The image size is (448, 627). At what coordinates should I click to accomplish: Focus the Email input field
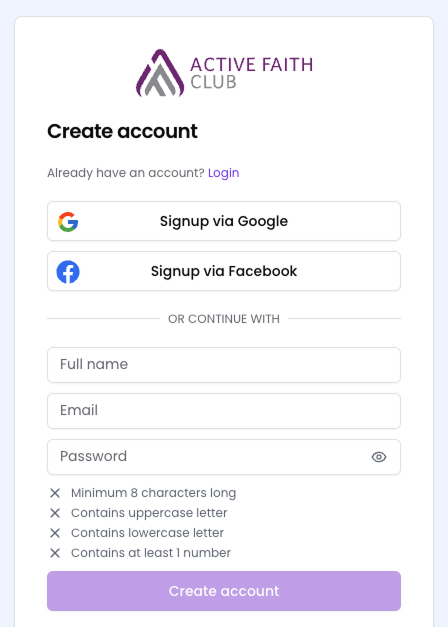click(224, 411)
